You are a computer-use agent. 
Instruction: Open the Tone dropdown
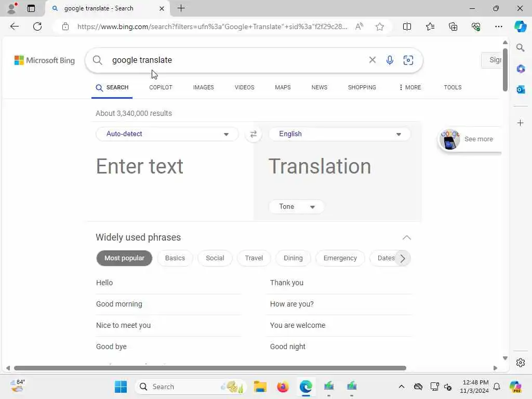pos(296,207)
